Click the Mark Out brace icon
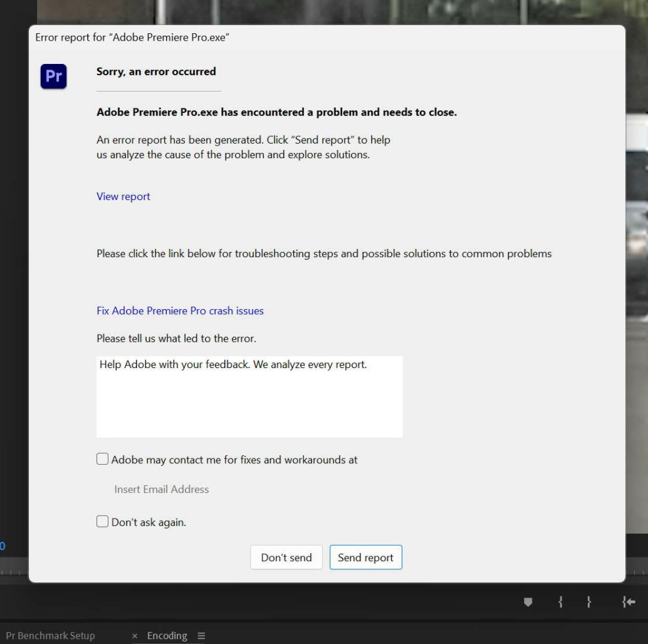The height and width of the screenshot is (644, 648). [589, 602]
